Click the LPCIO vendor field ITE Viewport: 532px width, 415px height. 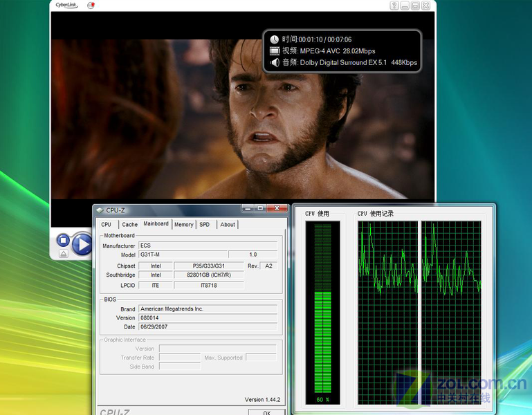(156, 286)
